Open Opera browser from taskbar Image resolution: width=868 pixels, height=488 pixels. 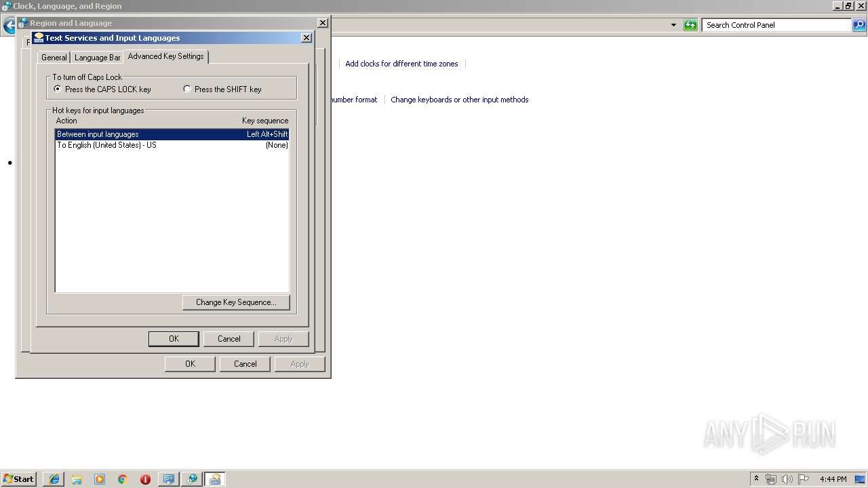[145, 479]
